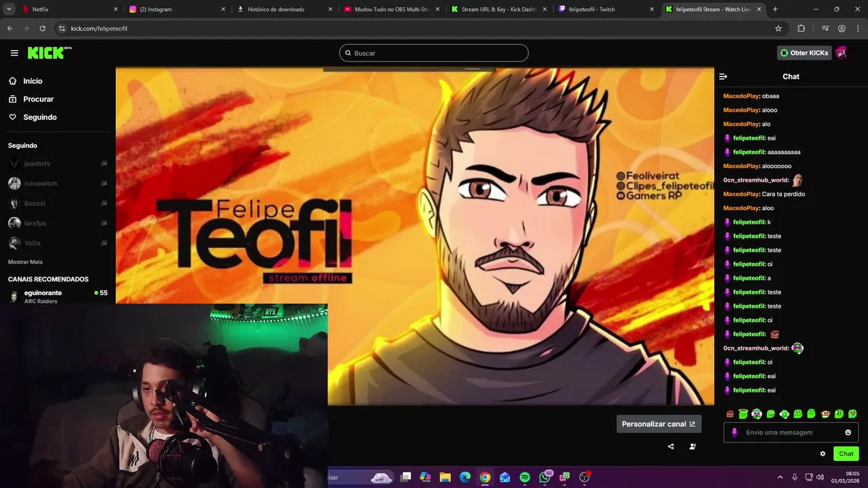
Task: Click the chat message input field
Action: tap(791, 432)
